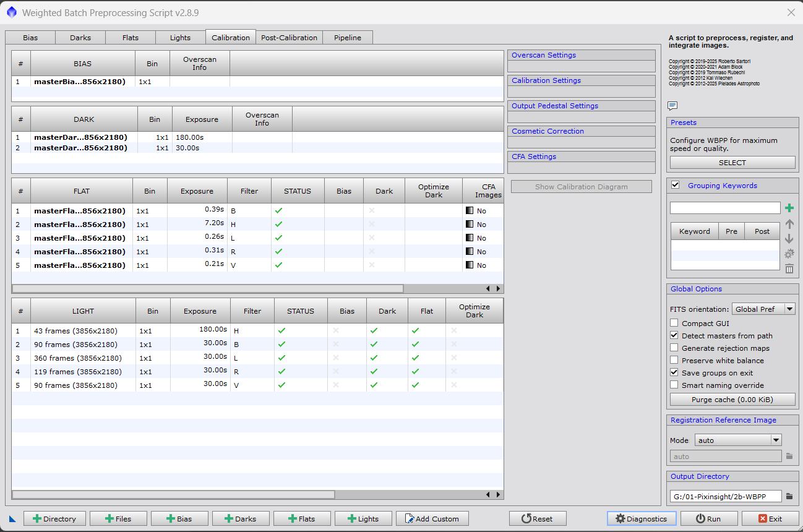Expand the CFA Settings section

(x=581, y=157)
